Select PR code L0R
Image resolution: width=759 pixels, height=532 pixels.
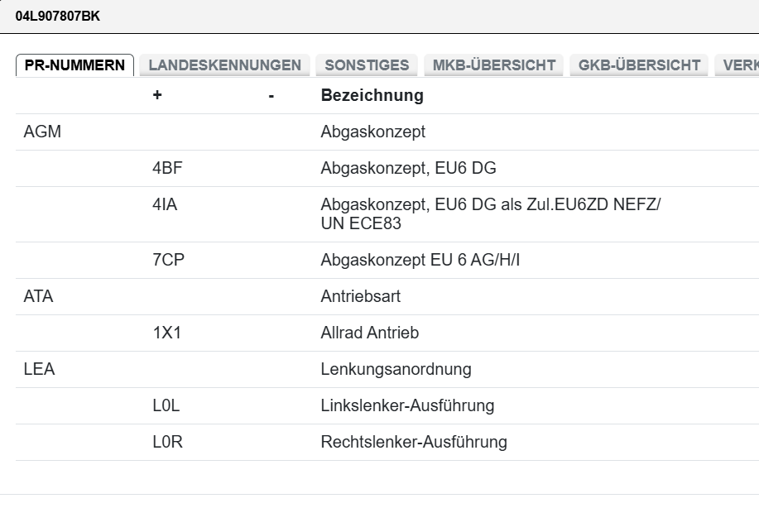click(167, 442)
